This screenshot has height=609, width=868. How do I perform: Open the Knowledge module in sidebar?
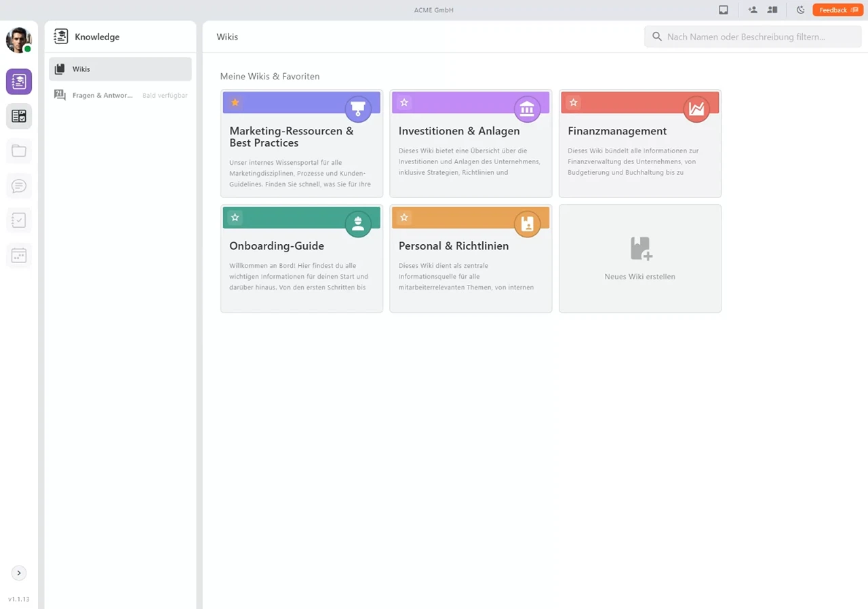pyautogui.click(x=19, y=81)
